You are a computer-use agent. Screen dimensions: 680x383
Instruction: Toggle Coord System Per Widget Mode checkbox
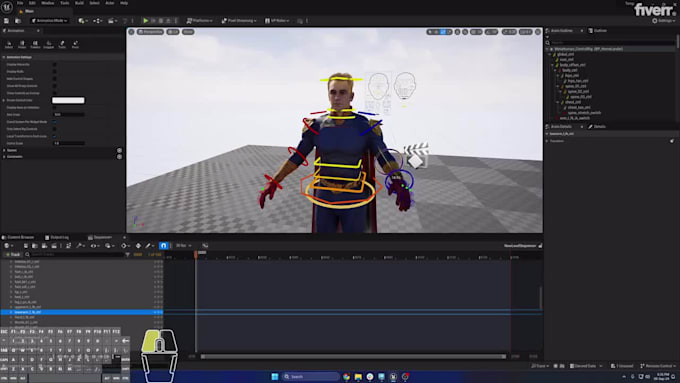[55, 122]
